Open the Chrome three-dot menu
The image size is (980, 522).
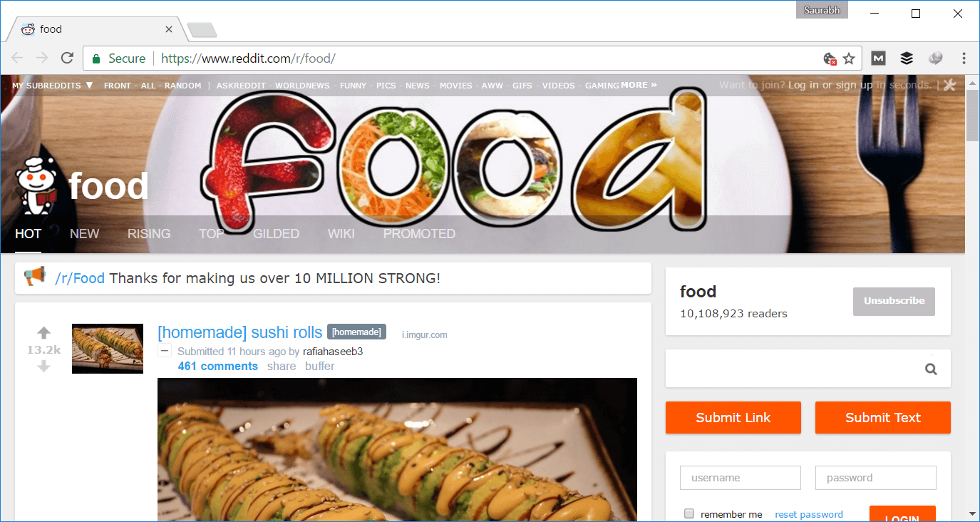(x=964, y=58)
